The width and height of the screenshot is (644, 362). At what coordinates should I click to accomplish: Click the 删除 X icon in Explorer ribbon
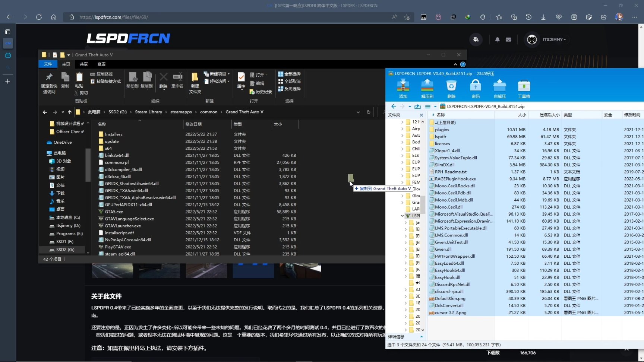(163, 77)
